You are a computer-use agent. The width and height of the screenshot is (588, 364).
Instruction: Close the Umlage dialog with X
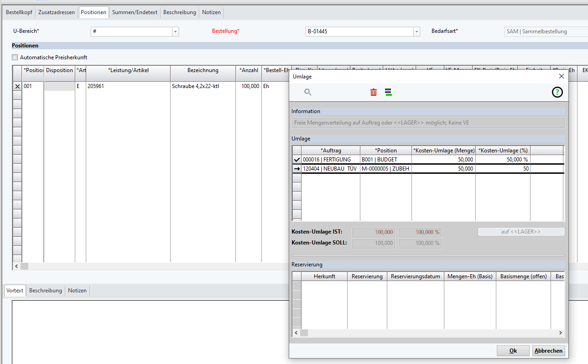click(x=562, y=77)
